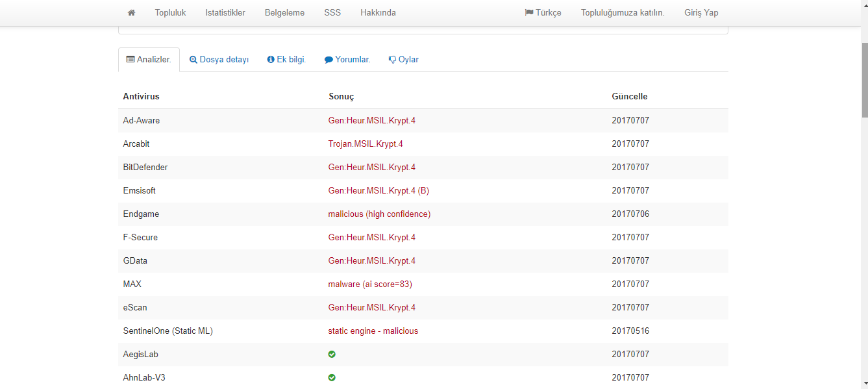This screenshot has width=868, height=389.
Task: Click GData result Gen:Heur.MSIL.Krypt.4
Action: (x=372, y=261)
